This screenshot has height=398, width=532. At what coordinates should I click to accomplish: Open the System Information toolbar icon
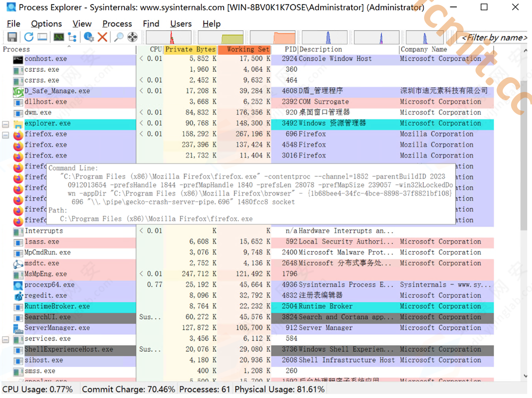[x=42, y=37]
